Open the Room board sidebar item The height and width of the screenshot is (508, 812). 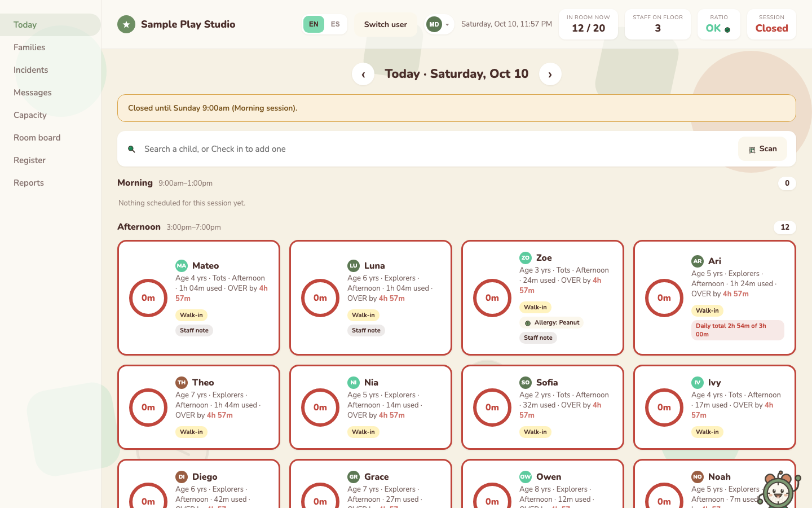pos(50,138)
